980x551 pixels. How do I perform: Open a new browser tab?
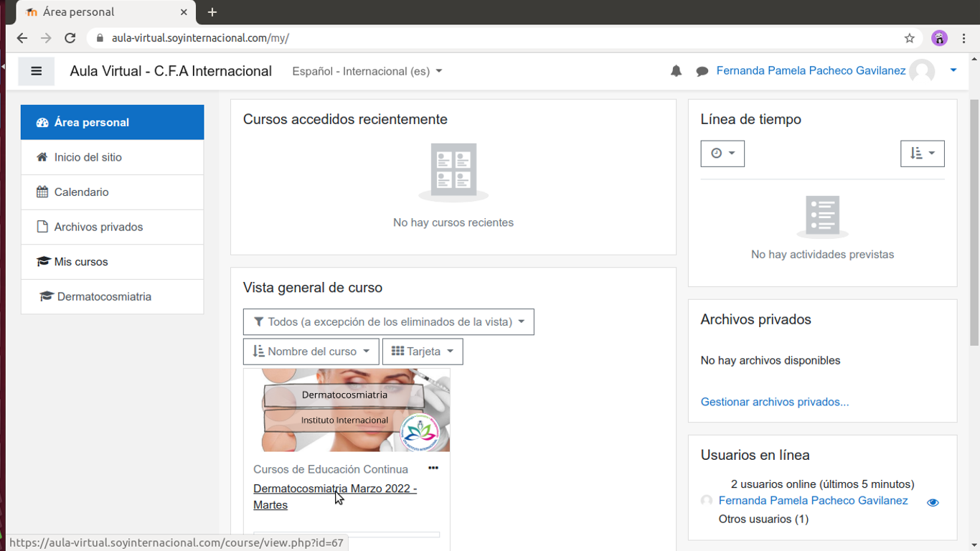(x=212, y=12)
